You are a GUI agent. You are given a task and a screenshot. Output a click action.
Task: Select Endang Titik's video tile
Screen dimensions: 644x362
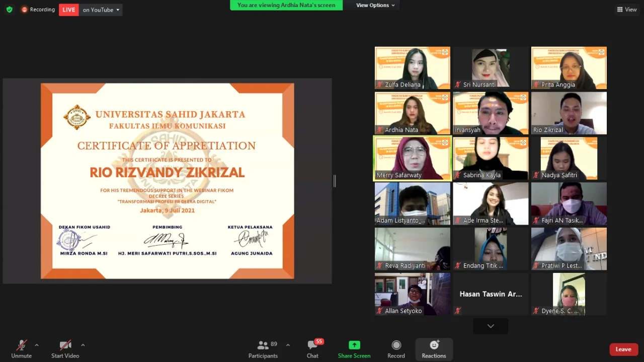491,249
